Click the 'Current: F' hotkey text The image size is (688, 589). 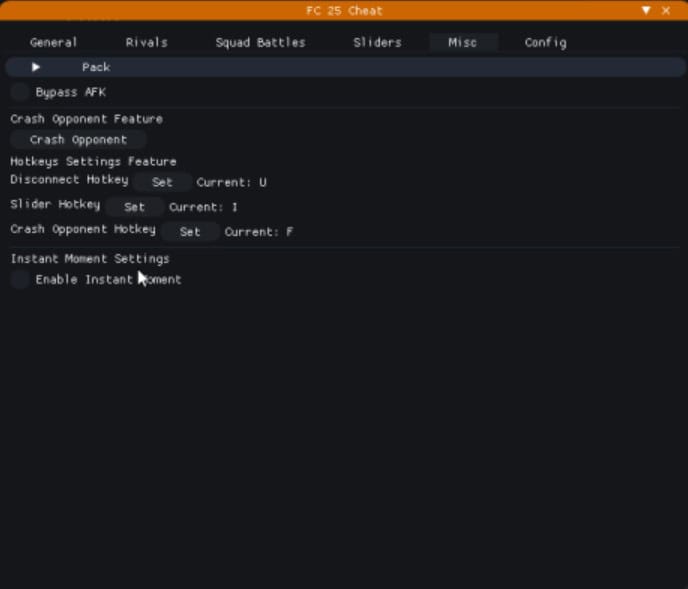pos(258,232)
